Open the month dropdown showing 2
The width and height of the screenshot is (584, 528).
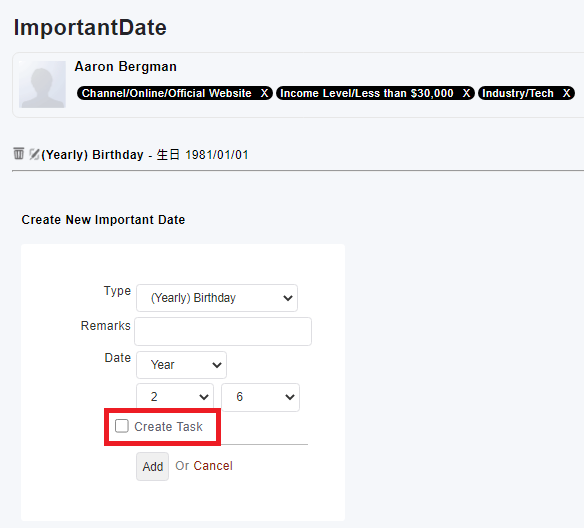tap(175, 397)
